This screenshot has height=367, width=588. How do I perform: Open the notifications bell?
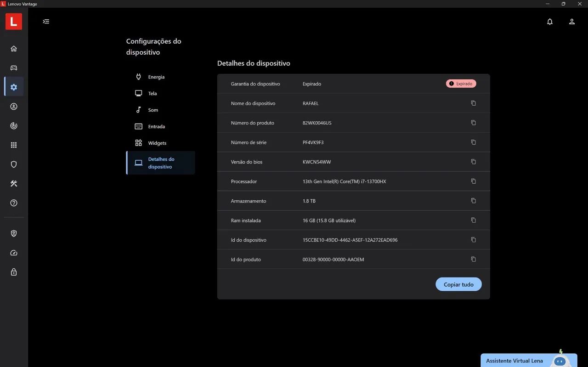(550, 22)
